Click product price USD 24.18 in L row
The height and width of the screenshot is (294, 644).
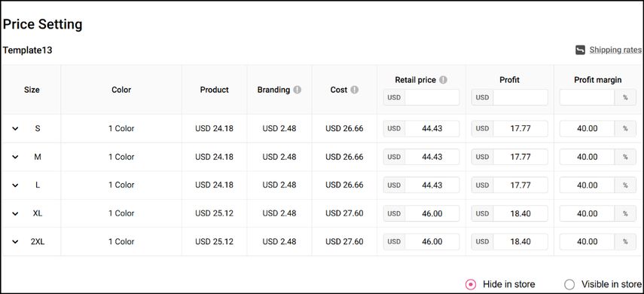(214, 185)
